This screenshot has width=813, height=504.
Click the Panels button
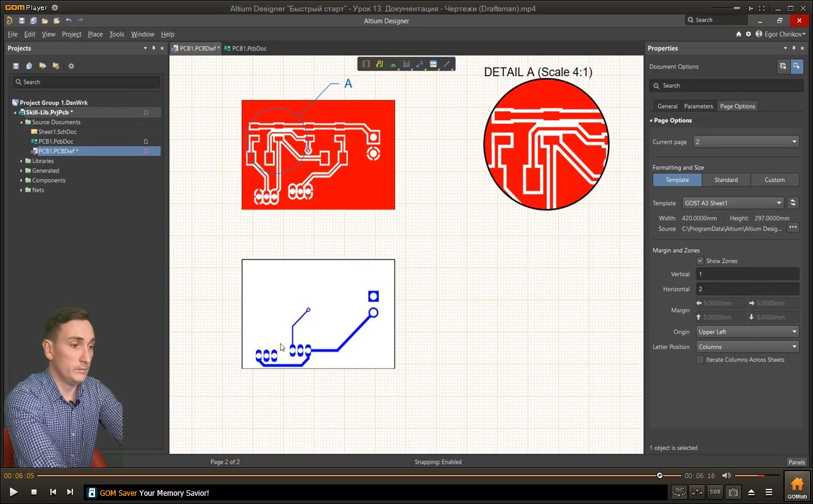(796, 462)
